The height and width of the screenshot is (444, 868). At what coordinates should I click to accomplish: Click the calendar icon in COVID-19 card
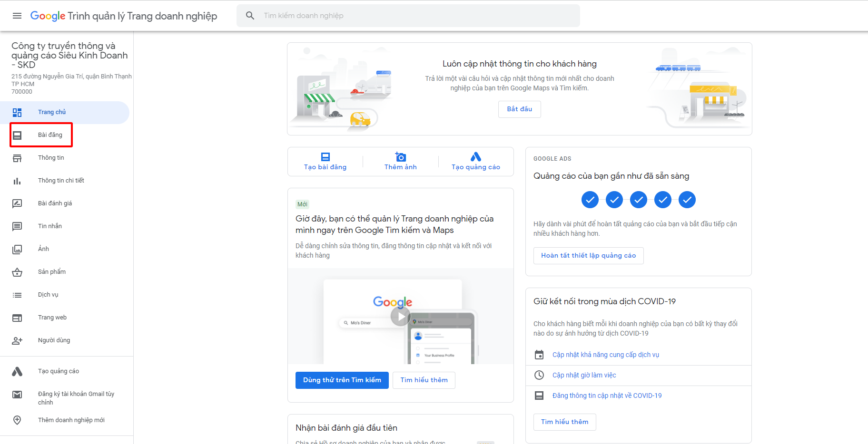pos(539,355)
